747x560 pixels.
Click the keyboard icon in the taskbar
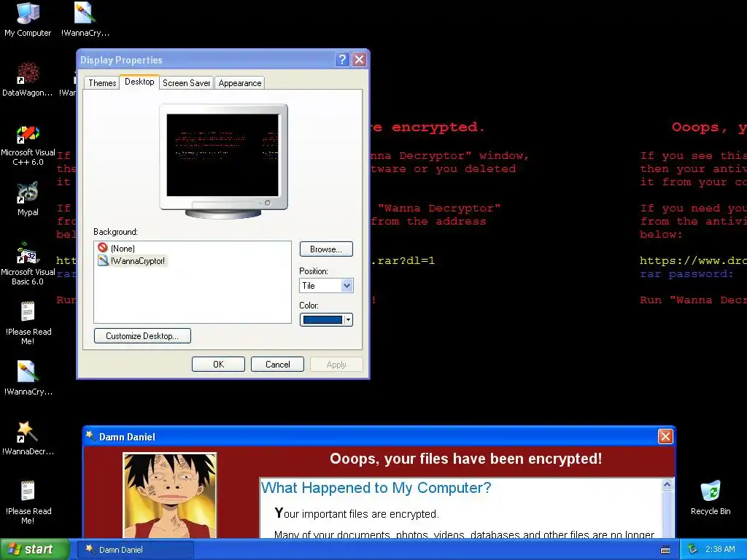tap(665, 550)
